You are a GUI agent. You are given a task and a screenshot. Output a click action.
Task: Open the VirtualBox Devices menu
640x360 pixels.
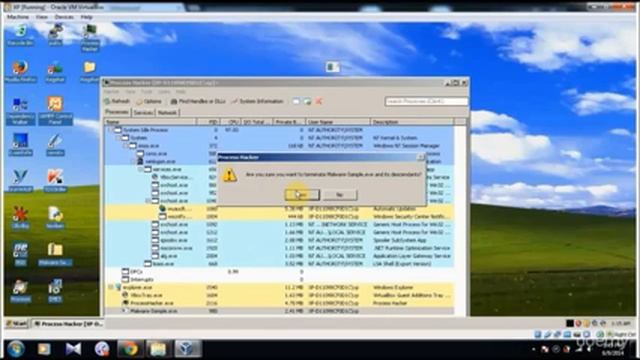(x=64, y=17)
